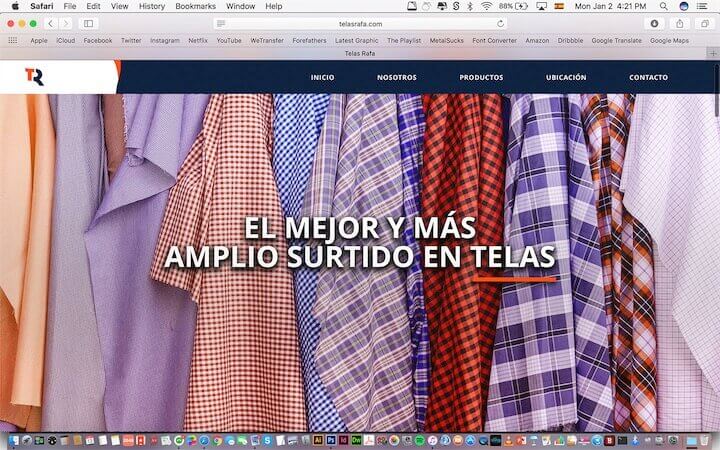
Task: Navigate to the UBICACIÓN section
Action: tap(566, 78)
